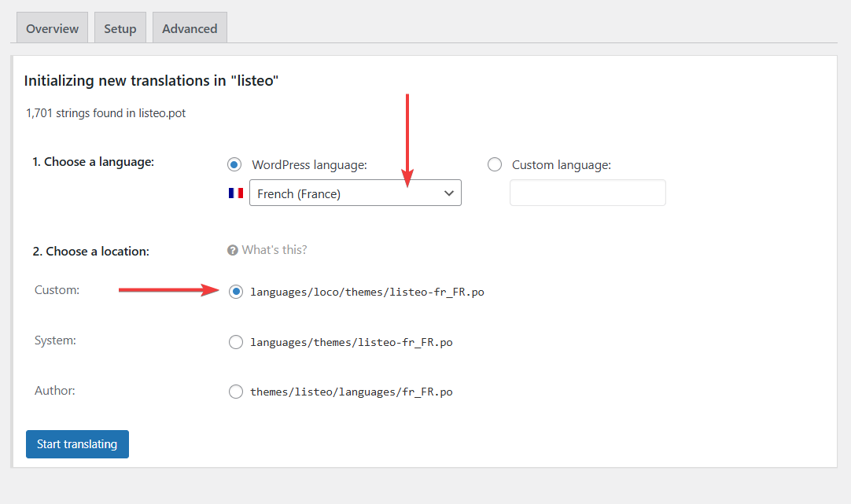Screen dimensions: 851x504
Task: Open the "What's this?" help link
Action: [x=274, y=250]
